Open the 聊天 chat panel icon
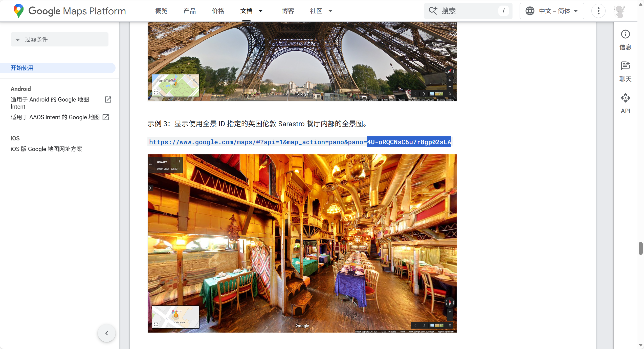The height and width of the screenshot is (349, 644). 625,66
